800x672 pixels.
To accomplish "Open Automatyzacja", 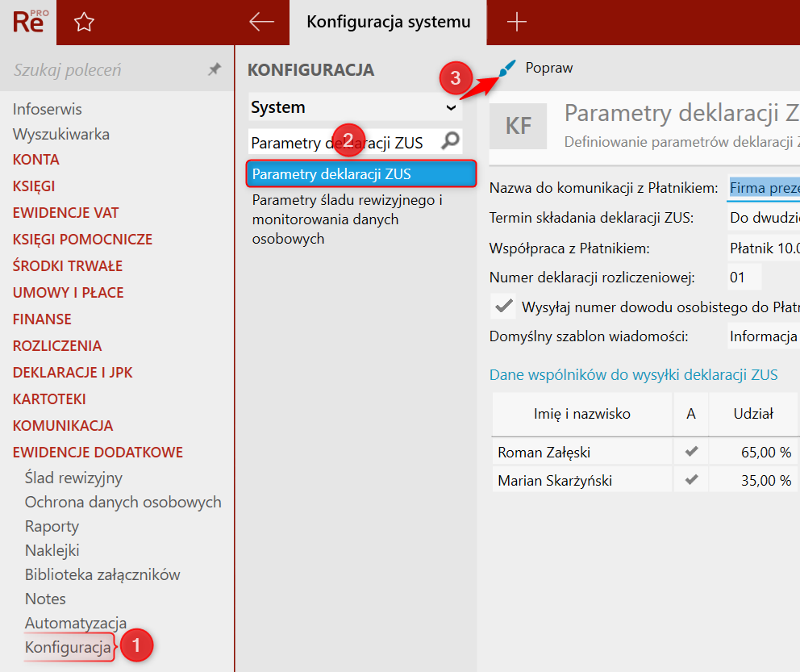I will point(76,623).
